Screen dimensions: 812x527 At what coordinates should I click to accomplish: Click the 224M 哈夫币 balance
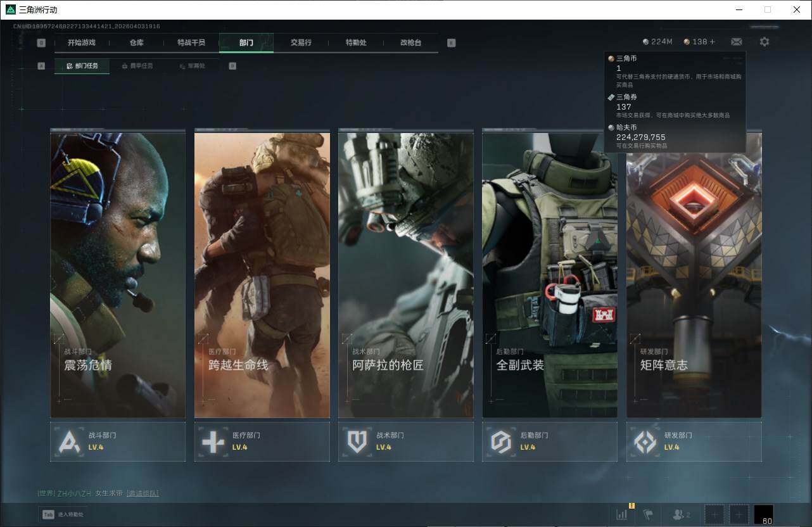657,42
